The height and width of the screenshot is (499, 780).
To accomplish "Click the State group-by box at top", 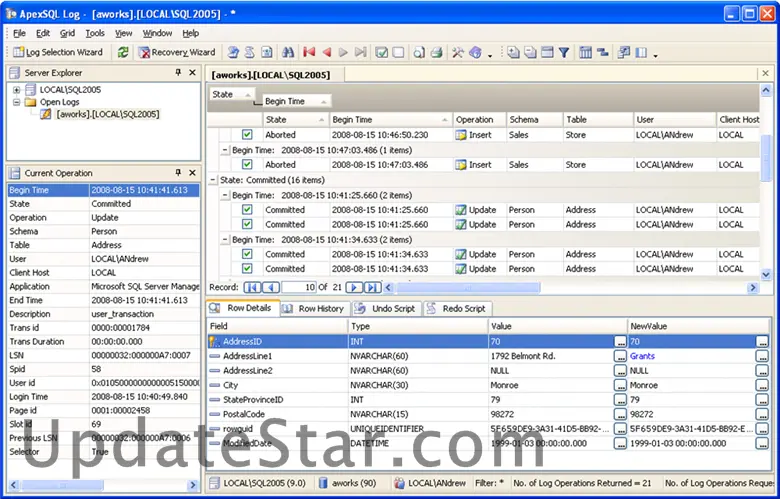I will tap(232, 94).
